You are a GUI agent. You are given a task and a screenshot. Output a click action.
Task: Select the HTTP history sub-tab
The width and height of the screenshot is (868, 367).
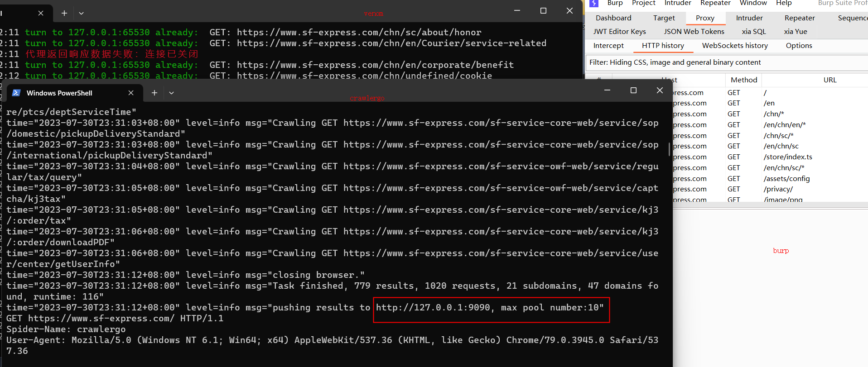click(663, 46)
